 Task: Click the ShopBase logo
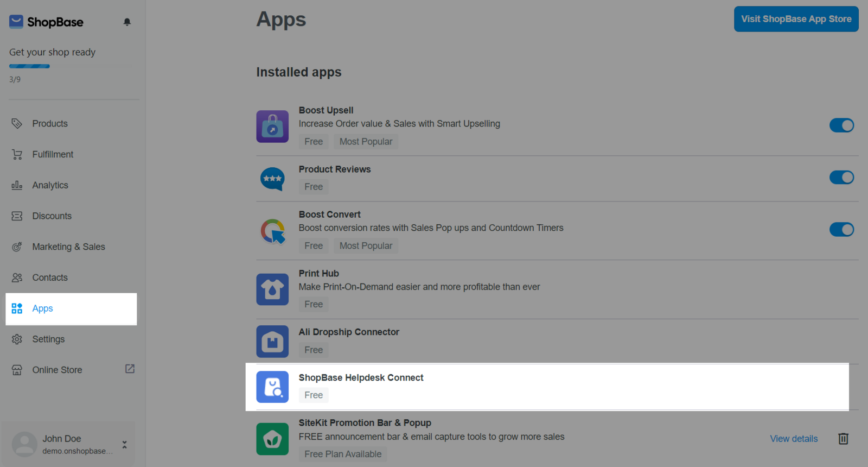coord(46,22)
